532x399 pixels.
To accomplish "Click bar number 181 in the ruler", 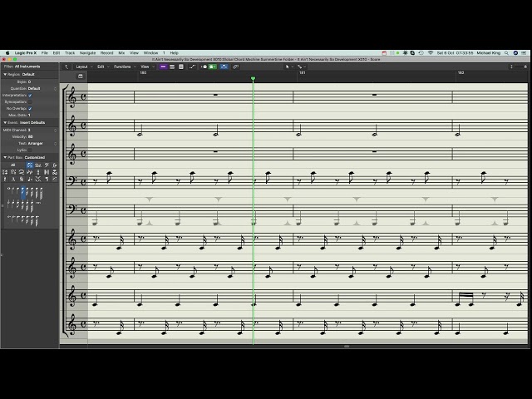I will (302, 72).
